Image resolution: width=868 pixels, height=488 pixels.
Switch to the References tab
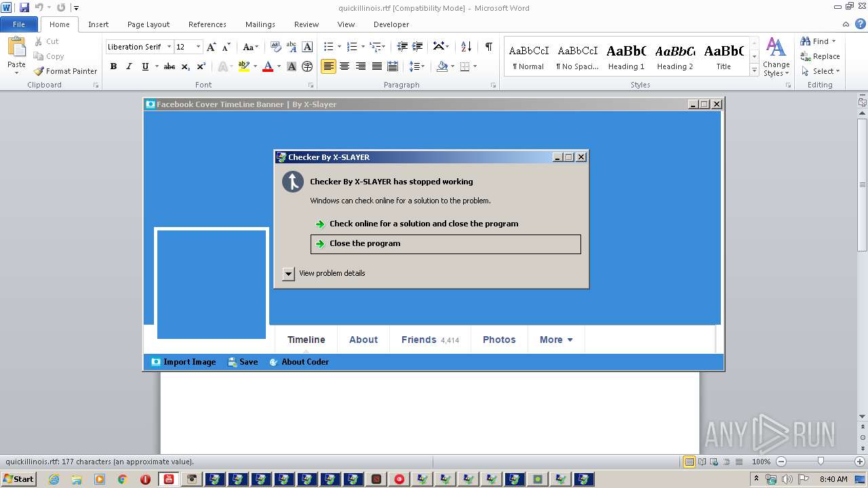pos(208,24)
